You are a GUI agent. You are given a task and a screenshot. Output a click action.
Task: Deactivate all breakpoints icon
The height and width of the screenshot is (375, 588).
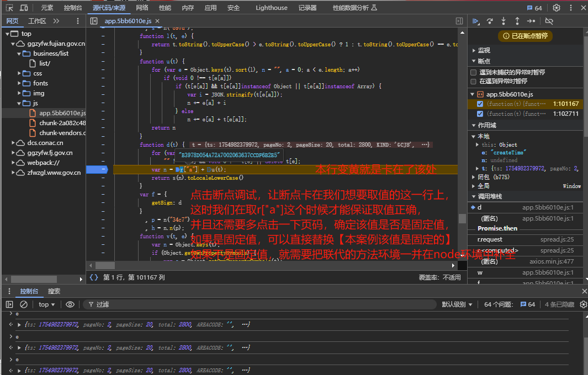coord(549,21)
